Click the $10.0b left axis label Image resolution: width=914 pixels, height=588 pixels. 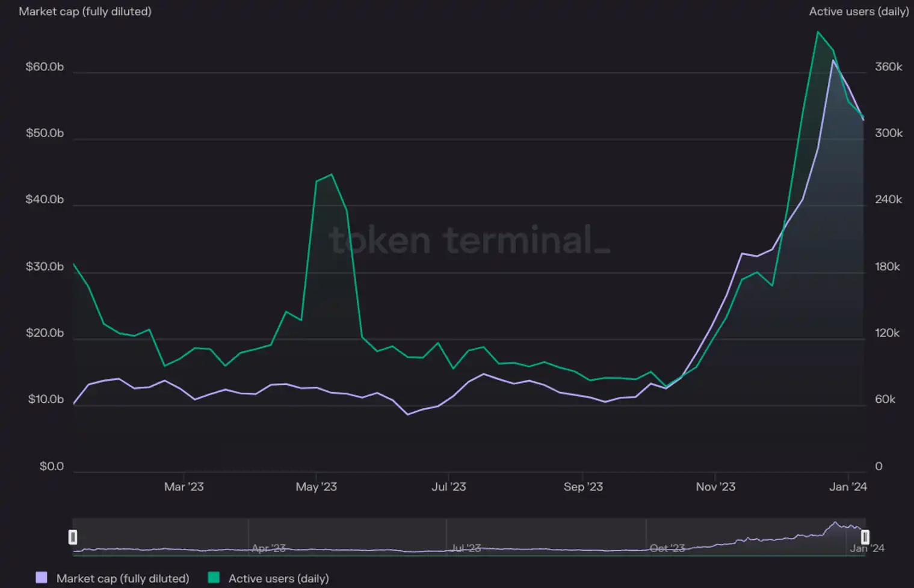46,400
